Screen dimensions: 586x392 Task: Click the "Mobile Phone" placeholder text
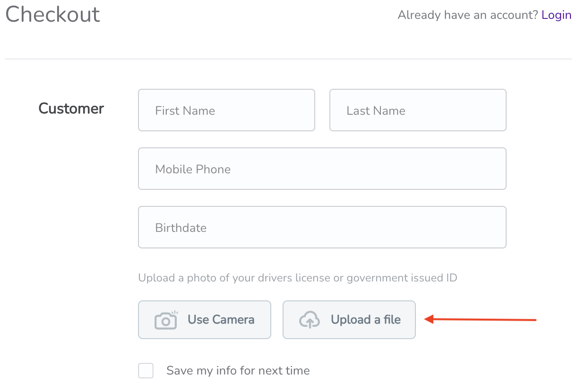193,169
